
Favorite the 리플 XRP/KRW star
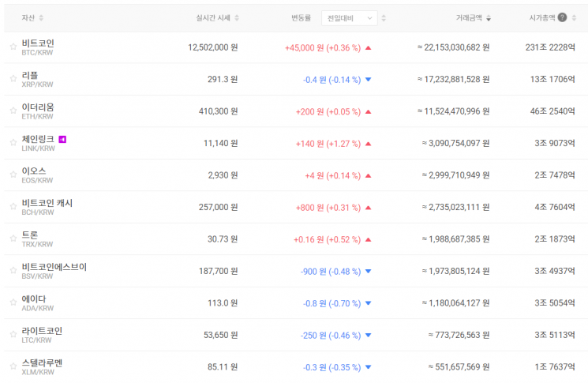coord(13,78)
